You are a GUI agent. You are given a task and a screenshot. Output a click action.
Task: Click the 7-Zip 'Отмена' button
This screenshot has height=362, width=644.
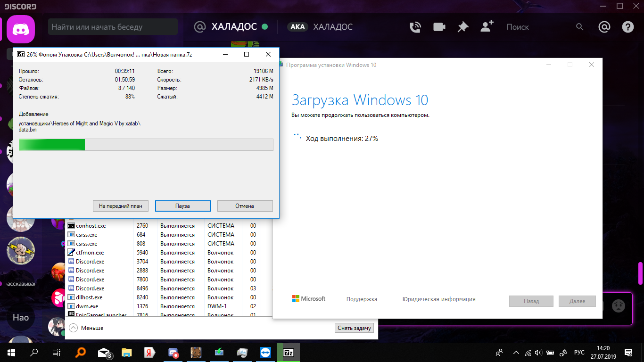coord(245,206)
